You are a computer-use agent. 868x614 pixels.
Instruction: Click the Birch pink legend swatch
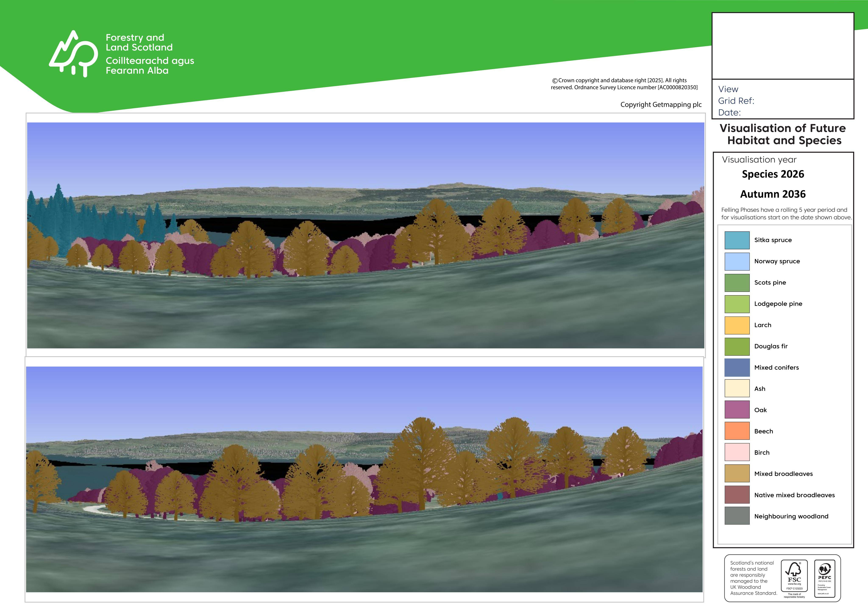point(737,452)
